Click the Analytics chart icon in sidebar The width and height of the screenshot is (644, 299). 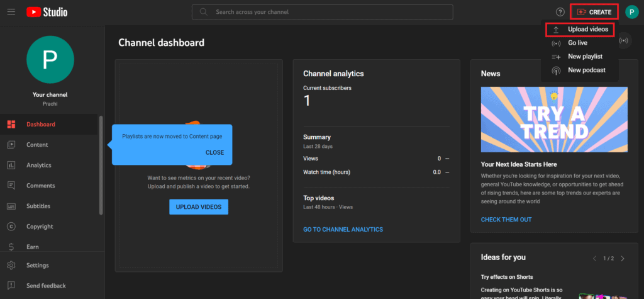point(11,166)
